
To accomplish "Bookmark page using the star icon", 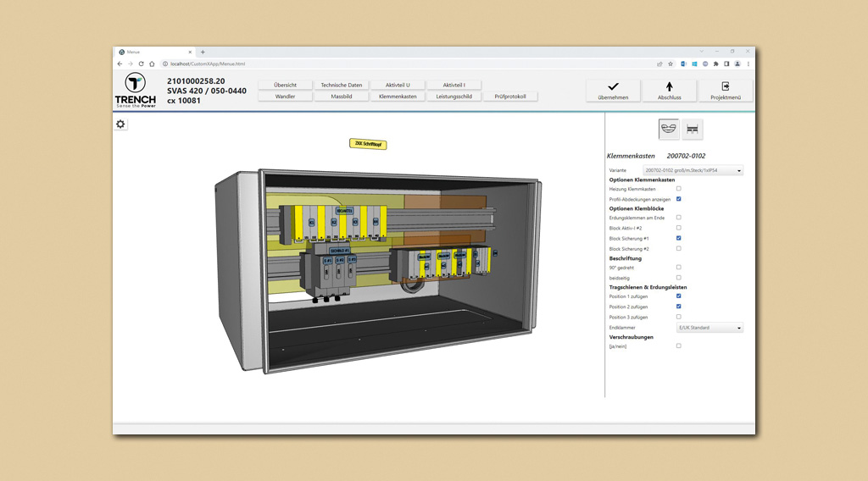I will 670,64.
